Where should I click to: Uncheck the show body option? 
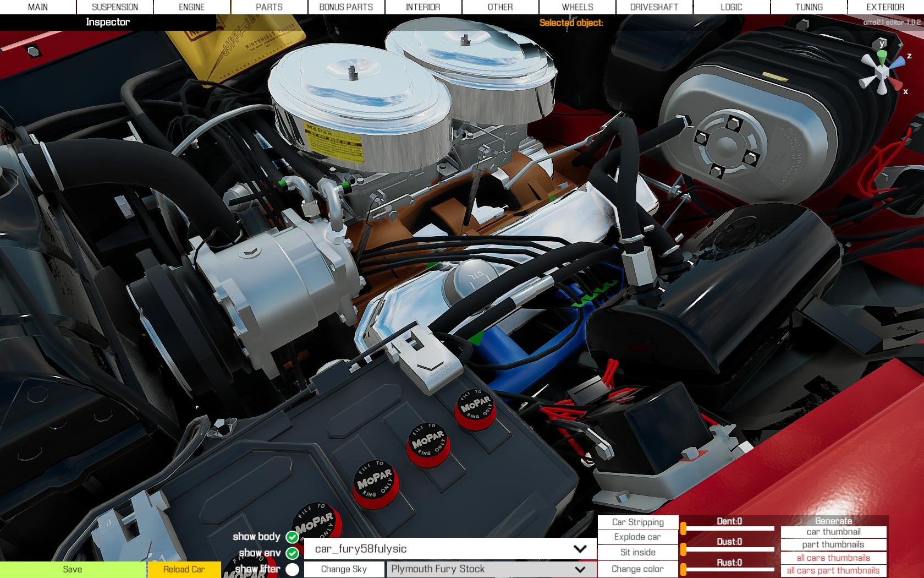(x=293, y=537)
